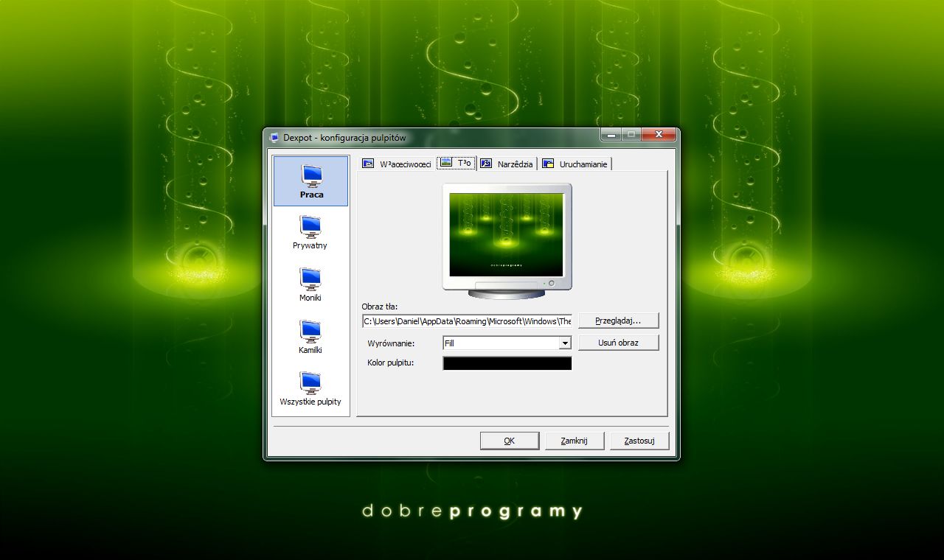Click the Kolor pulpitu label

[390, 363]
